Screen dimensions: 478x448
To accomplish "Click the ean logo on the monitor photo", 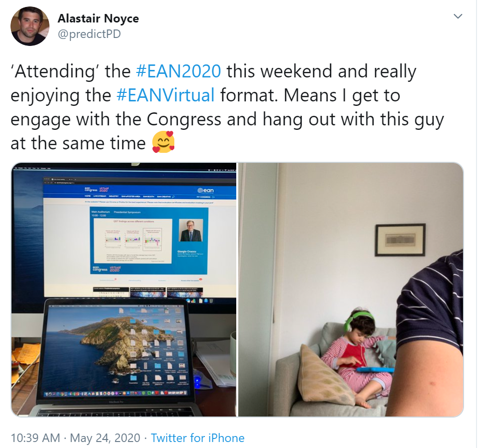I will coord(206,190).
